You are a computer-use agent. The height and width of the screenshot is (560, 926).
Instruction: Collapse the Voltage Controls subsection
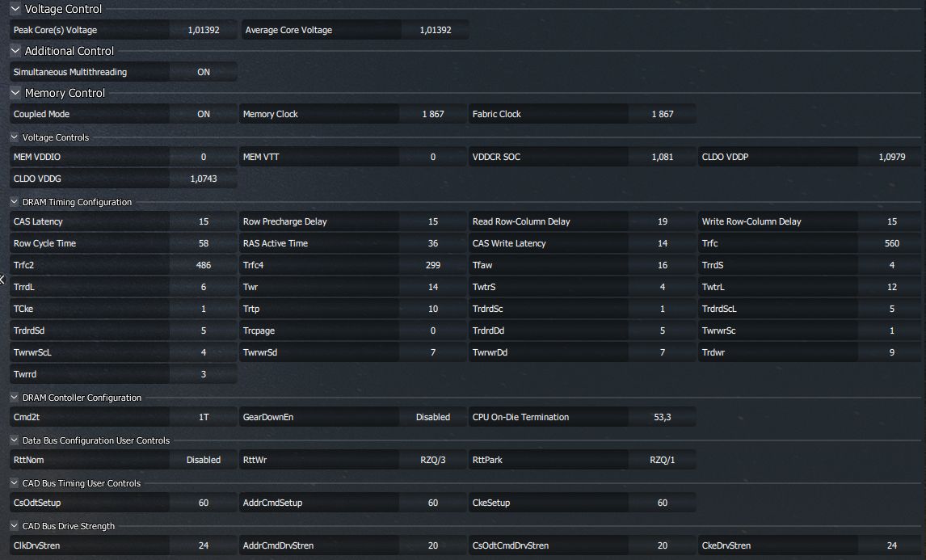point(14,137)
